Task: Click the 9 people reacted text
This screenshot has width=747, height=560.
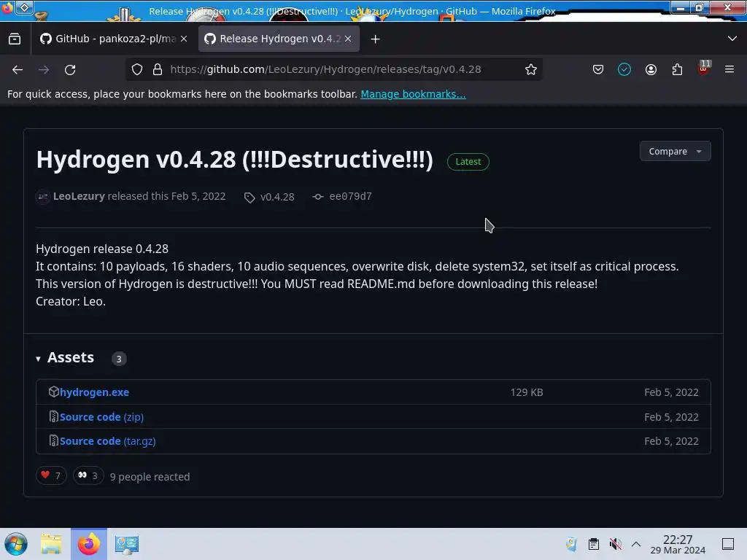Action: pos(150,477)
